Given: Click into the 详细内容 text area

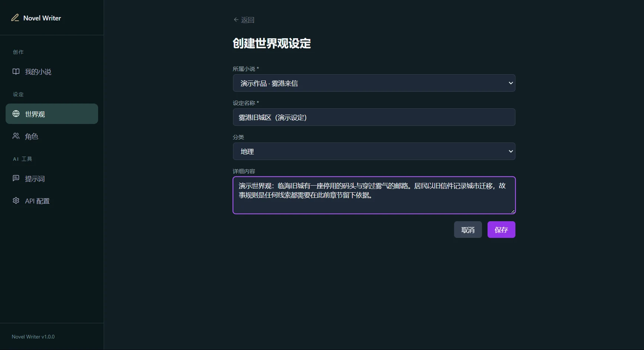Looking at the screenshot, I should [x=374, y=195].
